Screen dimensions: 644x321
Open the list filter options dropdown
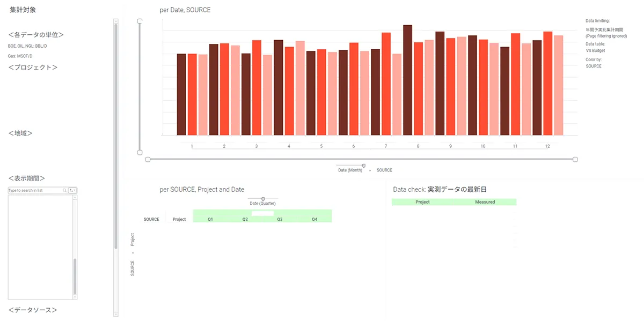[72, 190]
